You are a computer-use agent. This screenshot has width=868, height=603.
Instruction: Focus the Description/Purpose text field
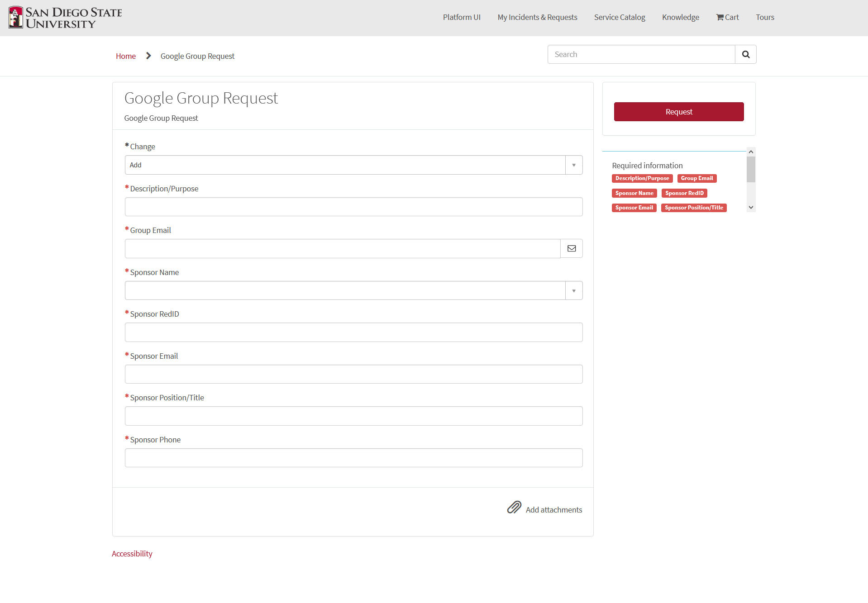(353, 207)
